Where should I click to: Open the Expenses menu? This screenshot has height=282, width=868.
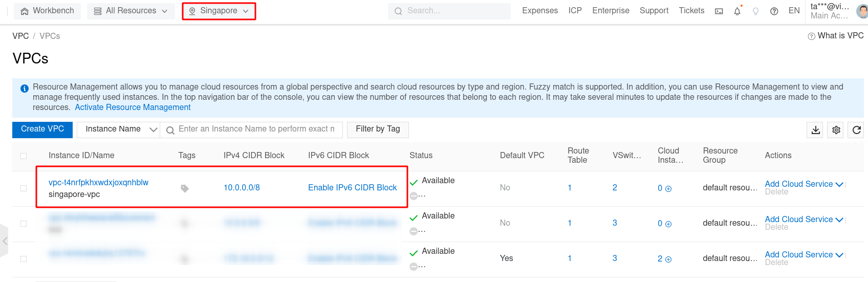point(539,11)
